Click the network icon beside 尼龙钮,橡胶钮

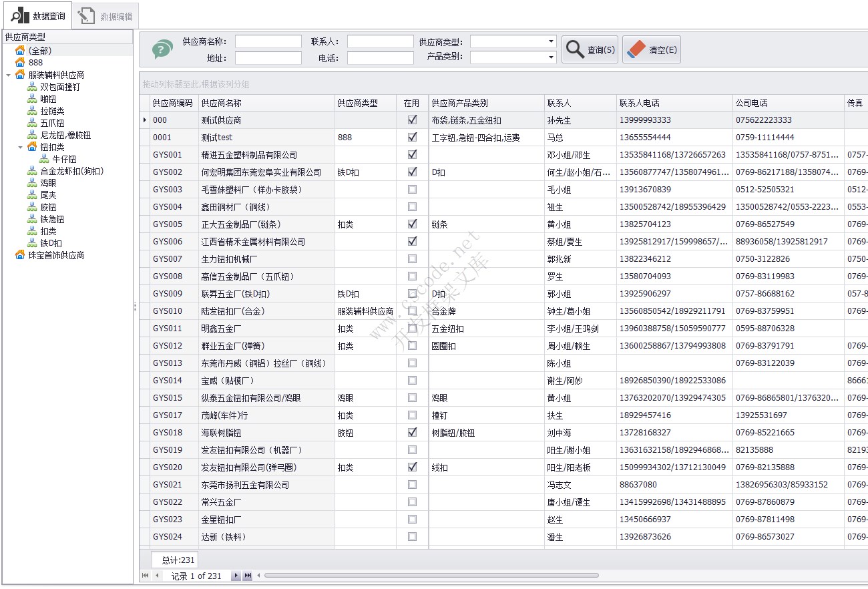coord(32,135)
